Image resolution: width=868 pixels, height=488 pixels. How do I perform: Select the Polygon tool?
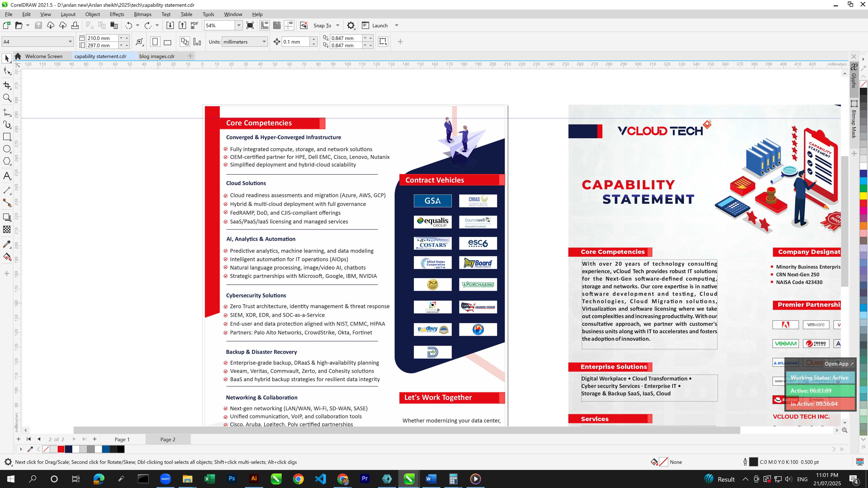pyautogui.click(x=7, y=162)
